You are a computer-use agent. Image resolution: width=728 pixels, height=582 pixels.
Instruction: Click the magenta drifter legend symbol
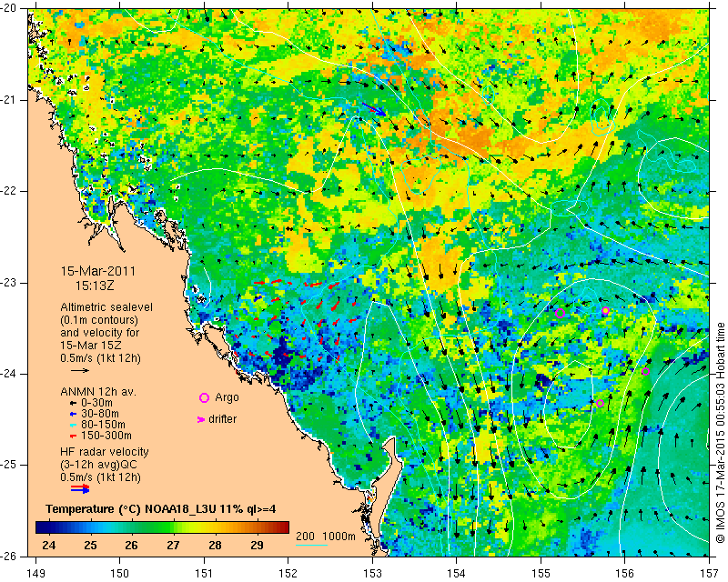[x=201, y=419]
